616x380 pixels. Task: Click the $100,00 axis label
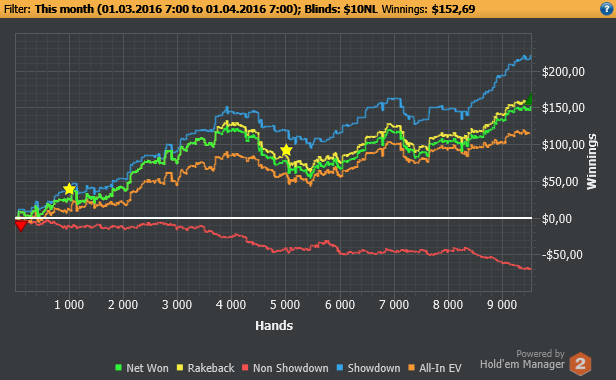click(563, 145)
